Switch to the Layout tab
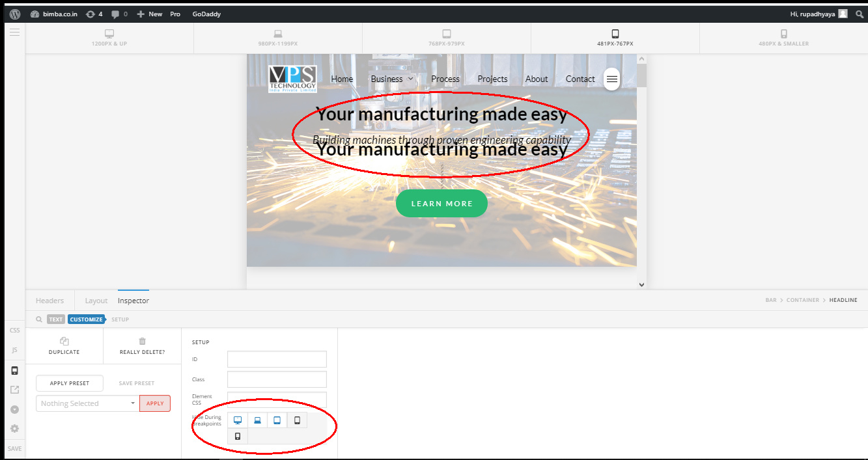The width and height of the screenshot is (868, 460). pos(96,301)
